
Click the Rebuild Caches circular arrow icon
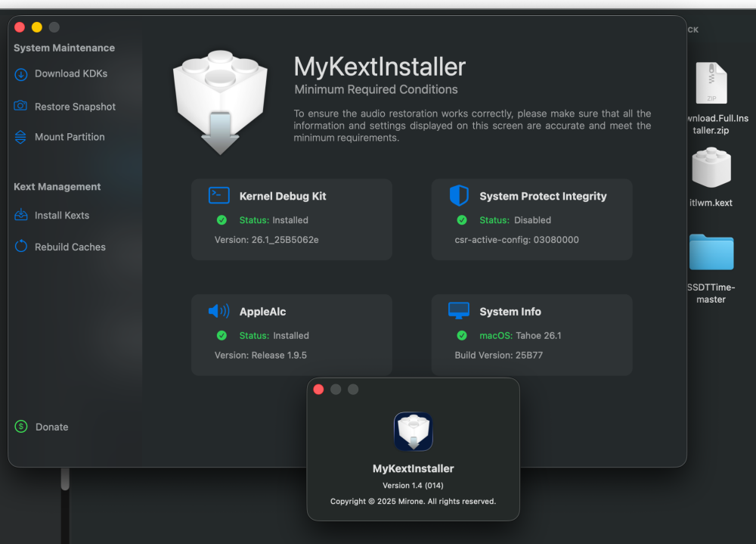point(20,246)
